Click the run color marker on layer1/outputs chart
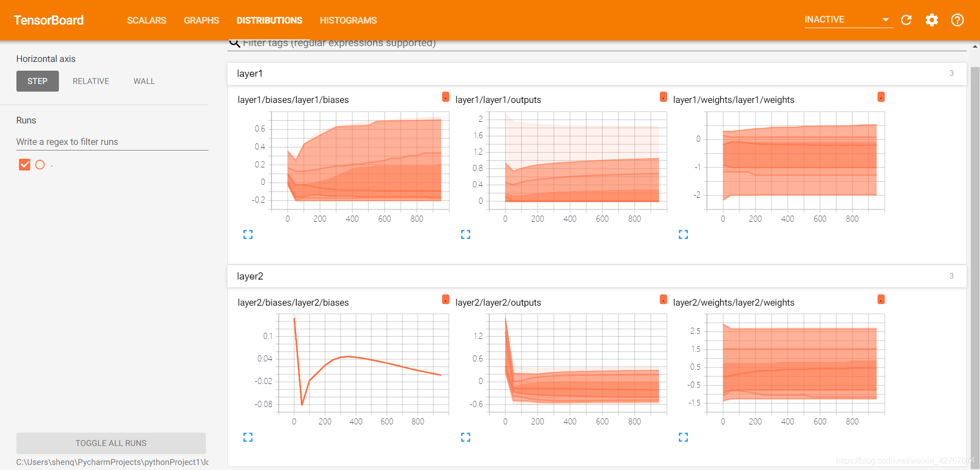 click(663, 97)
